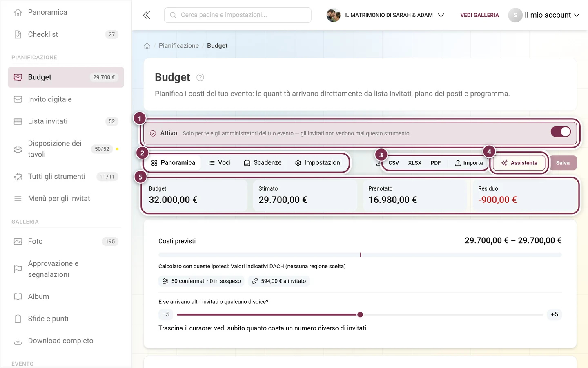Click the Panoramica house icon in sidebar
Viewport: 588px width, 368px height.
coord(18,12)
